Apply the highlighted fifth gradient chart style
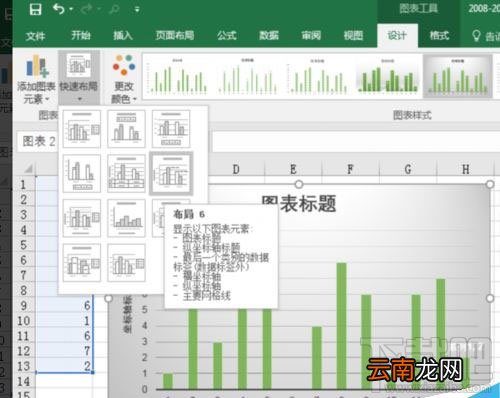 pyautogui.click(x=458, y=76)
